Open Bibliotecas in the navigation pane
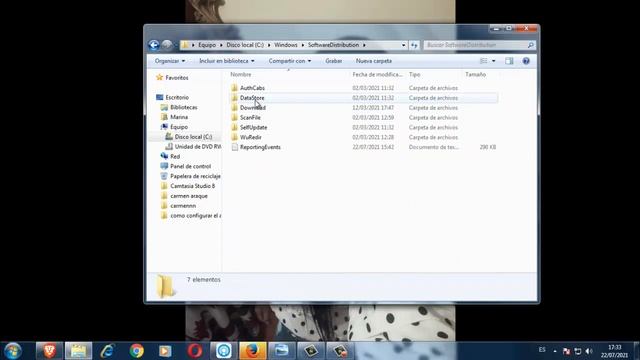Image resolution: width=640 pixels, height=360 pixels. tap(184, 107)
